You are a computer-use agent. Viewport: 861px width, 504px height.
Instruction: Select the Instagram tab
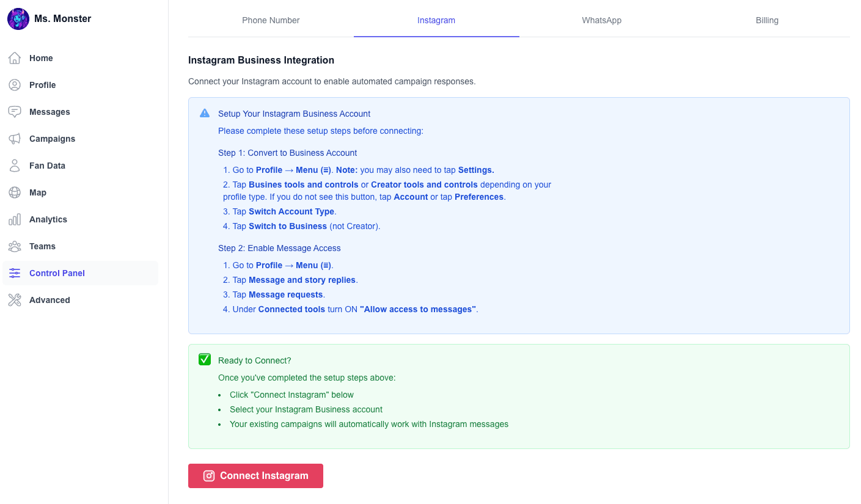[x=436, y=20]
